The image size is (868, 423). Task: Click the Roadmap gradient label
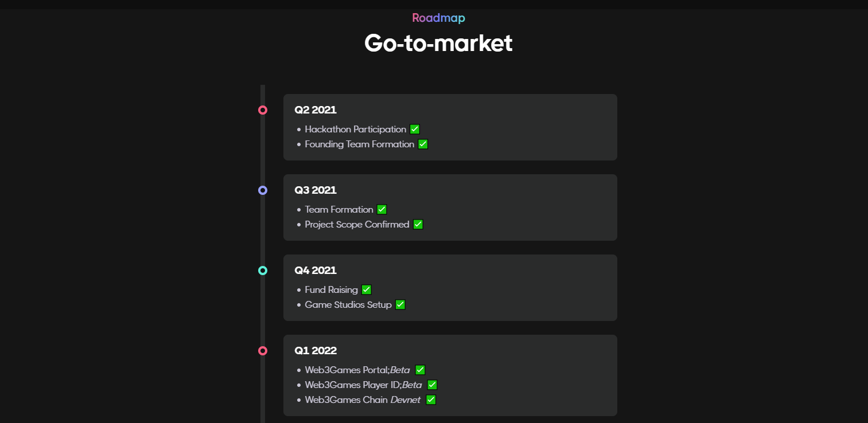[438, 18]
